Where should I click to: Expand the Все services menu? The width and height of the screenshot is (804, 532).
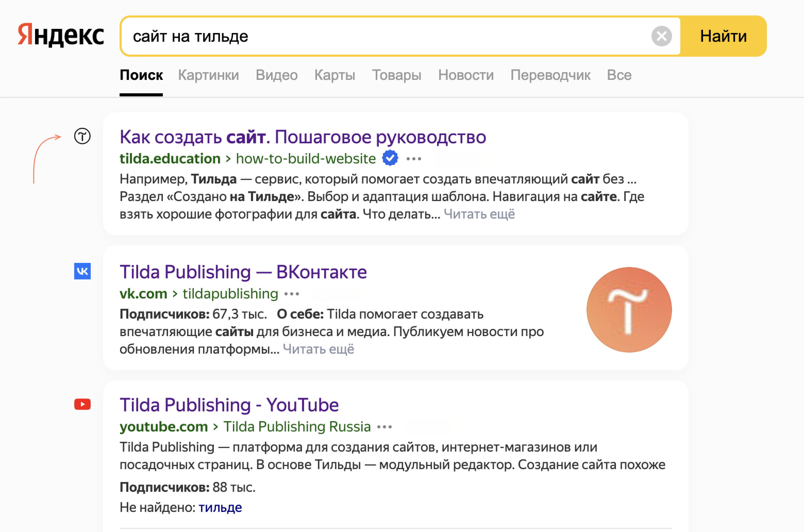coord(619,75)
